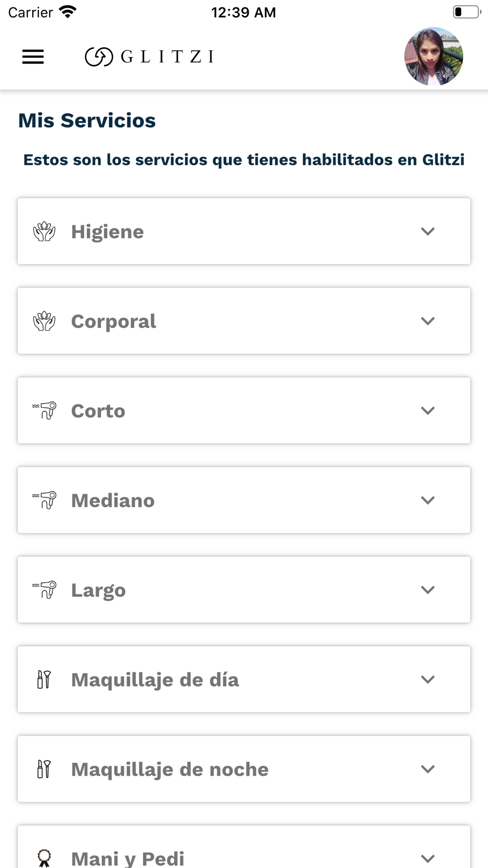Click the nail polish icon beside Mani y Pedi

click(44, 858)
